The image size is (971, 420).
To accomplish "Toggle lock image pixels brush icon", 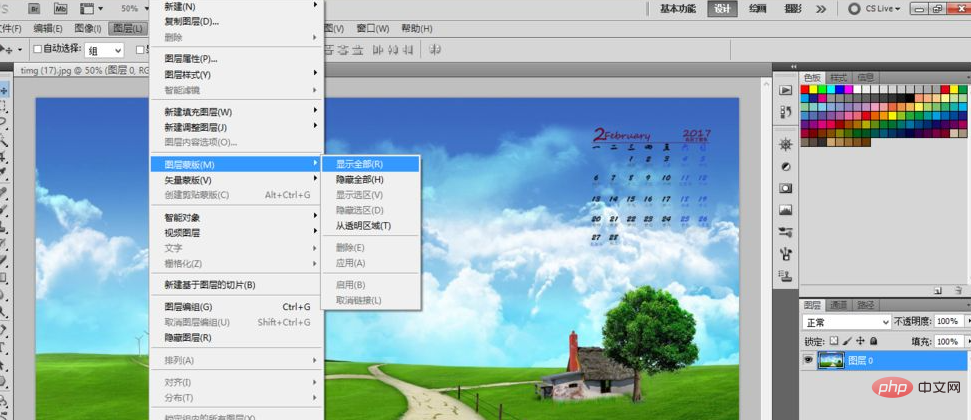I will click(x=847, y=341).
